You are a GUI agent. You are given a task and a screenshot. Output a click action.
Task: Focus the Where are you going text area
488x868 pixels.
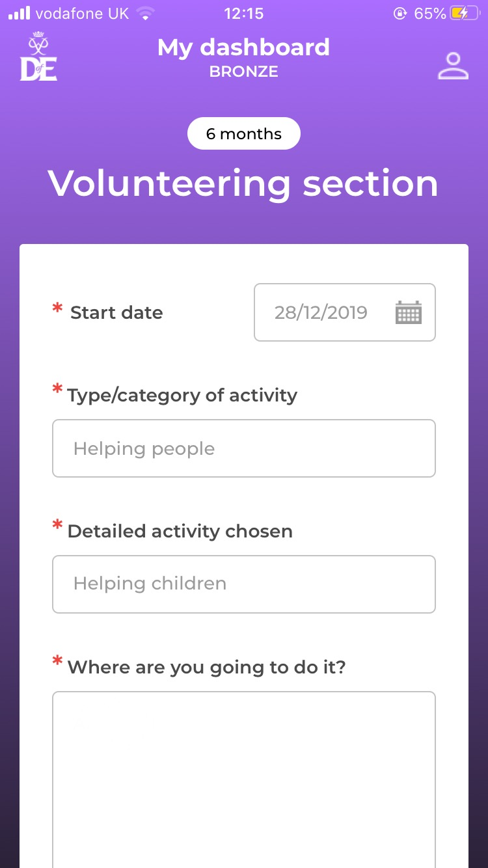click(243, 774)
